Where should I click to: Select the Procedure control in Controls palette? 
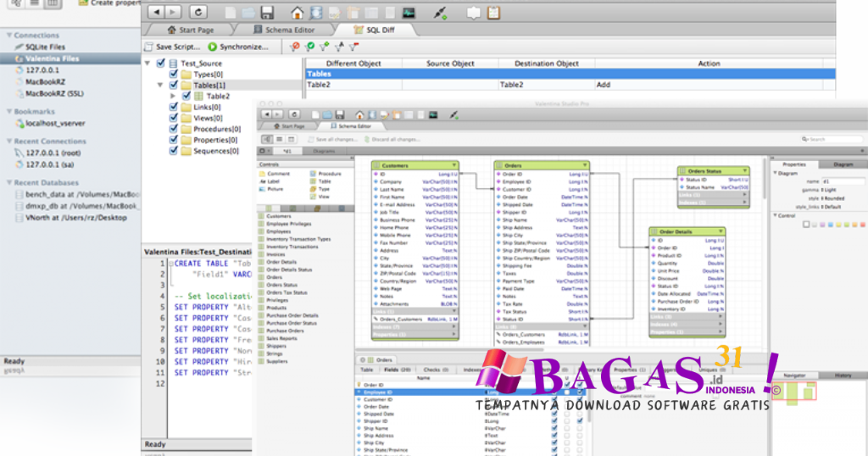325,174
